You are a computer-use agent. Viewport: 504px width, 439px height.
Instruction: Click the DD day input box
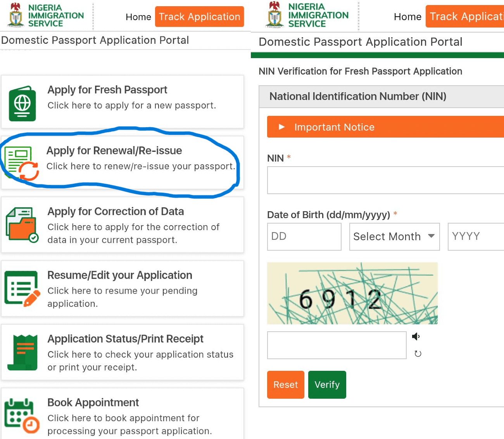tap(304, 237)
